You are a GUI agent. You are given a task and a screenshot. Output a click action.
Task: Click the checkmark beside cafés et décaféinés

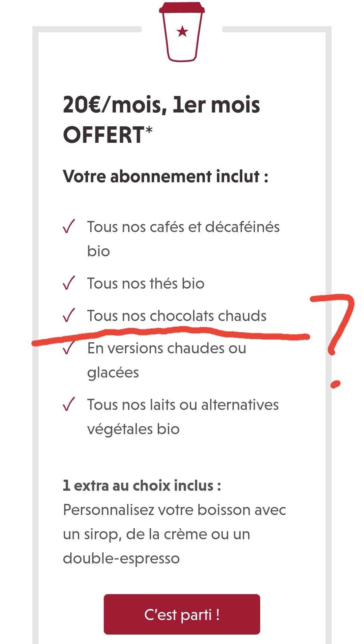click(x=69, y=226)
